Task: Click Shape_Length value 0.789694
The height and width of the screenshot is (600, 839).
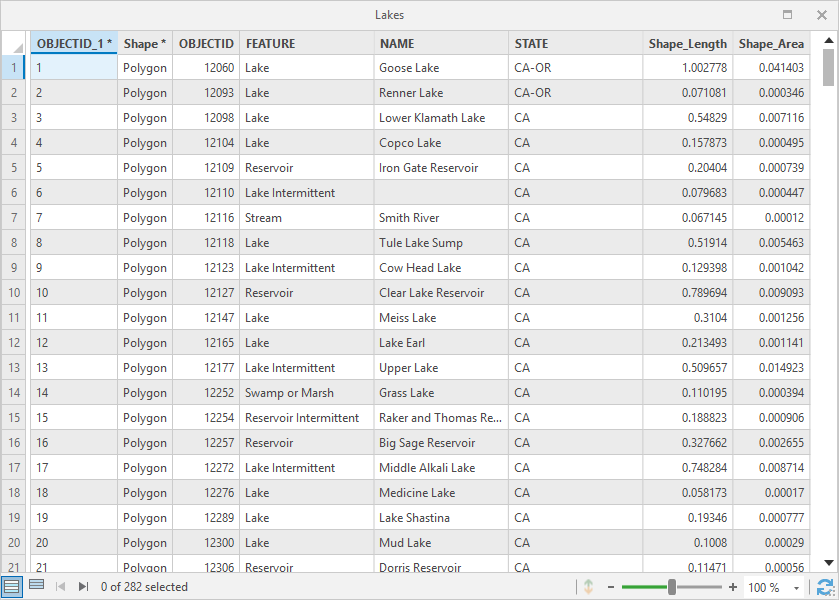Action: pos(688,293)
